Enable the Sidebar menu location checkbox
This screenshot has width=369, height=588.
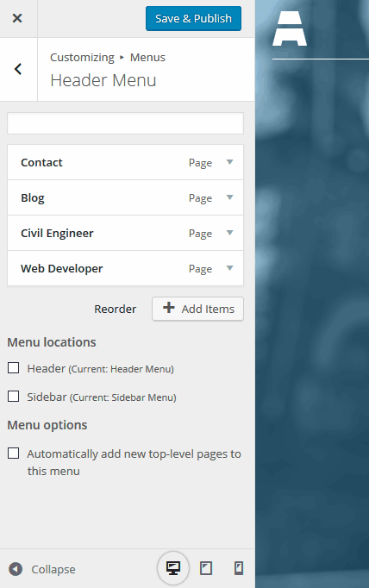pyautogui.click(x=14, y=396)
